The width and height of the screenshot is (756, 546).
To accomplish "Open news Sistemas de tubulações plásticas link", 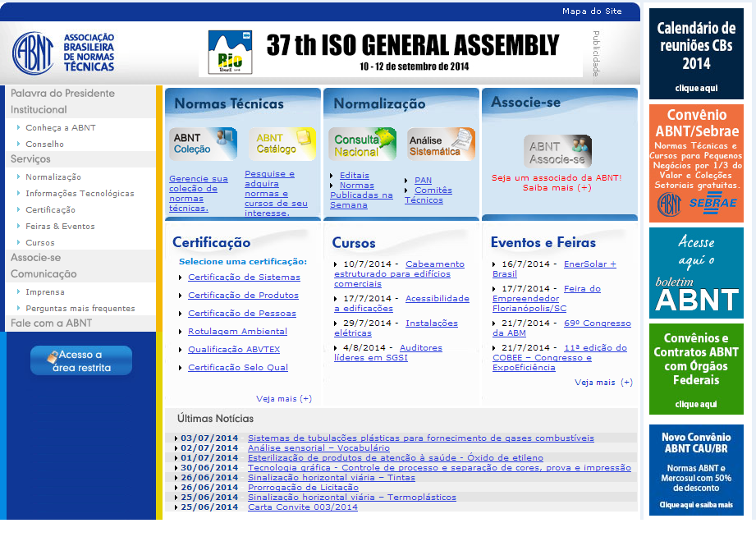I will point(421,438).
